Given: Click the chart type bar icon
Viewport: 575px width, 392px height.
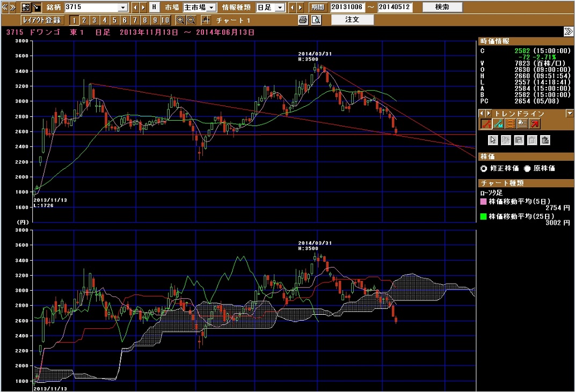Looking at the screenshot, I should (206, 20).
